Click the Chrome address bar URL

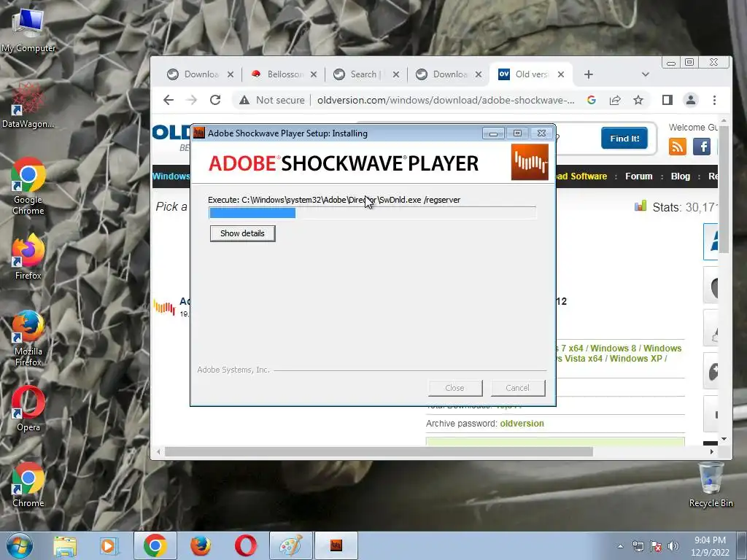point(446,100)
